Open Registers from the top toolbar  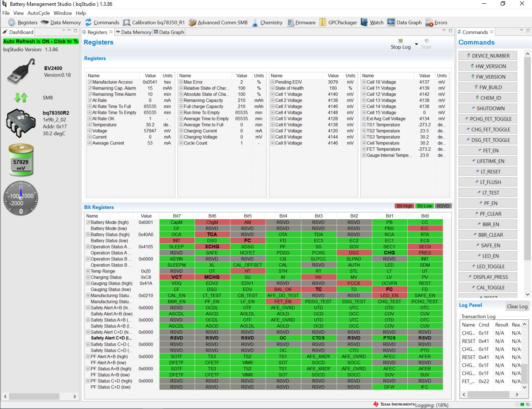coord(23,22)
